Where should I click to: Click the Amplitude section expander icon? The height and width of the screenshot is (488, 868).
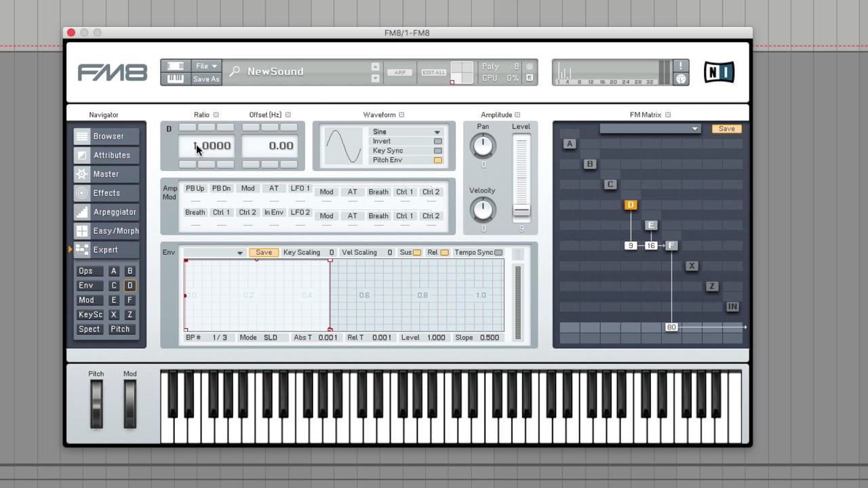coord(517,115)
